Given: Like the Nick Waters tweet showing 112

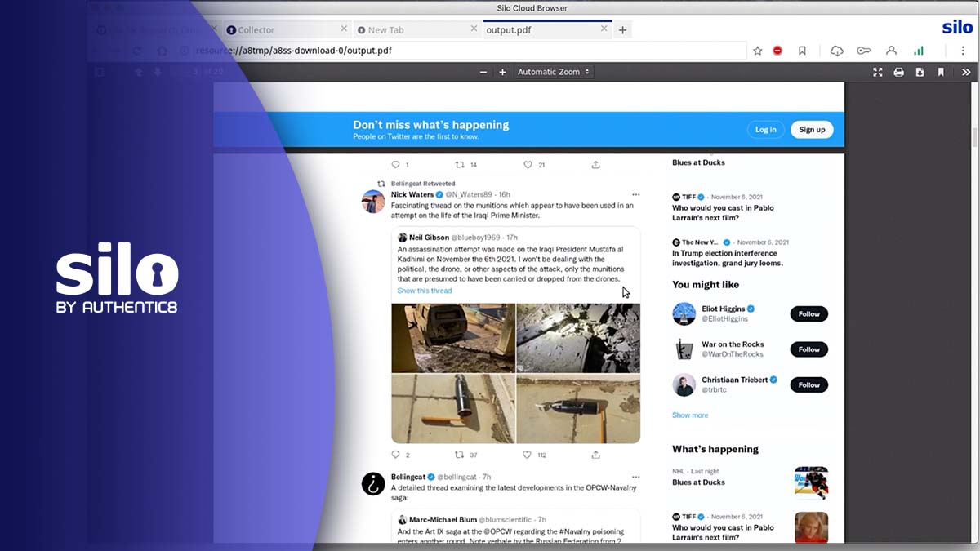Looking at the screenshot, I should (527, 455).
